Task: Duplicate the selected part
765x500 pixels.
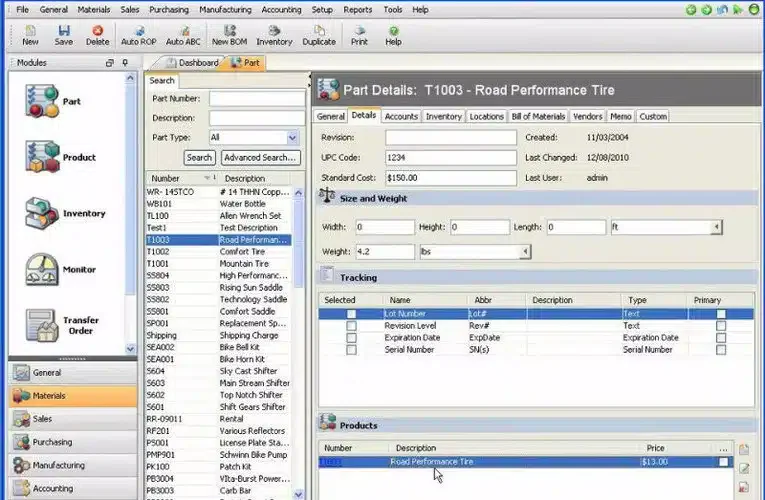Action: tap(319, 36)
